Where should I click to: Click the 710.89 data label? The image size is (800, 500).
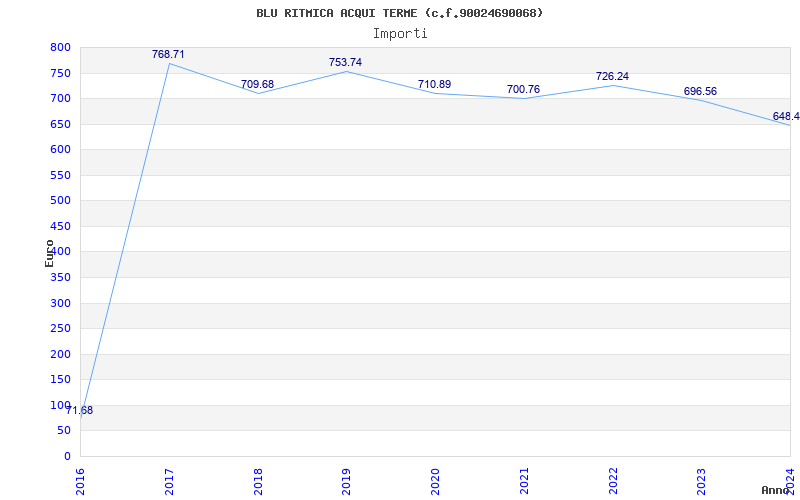click(435, 85)
